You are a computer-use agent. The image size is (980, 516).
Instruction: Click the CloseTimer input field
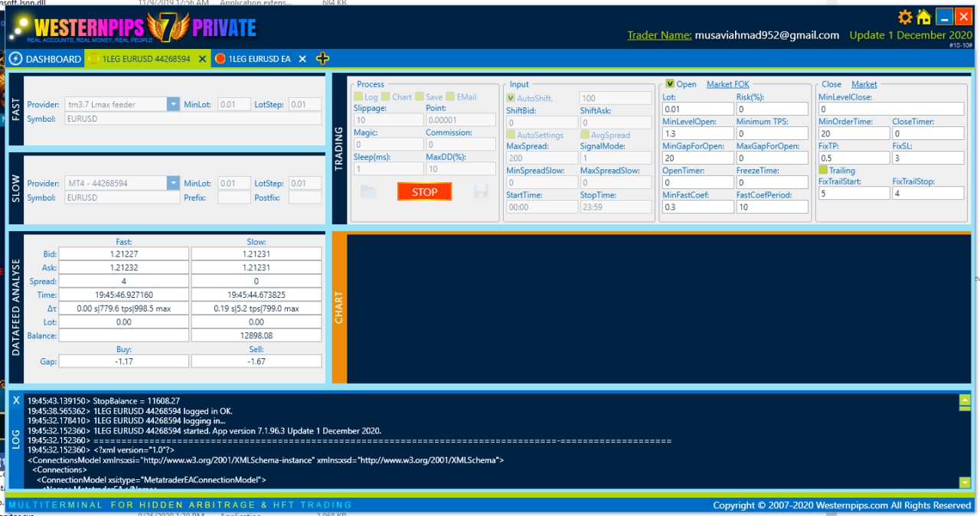pos(927,134)
